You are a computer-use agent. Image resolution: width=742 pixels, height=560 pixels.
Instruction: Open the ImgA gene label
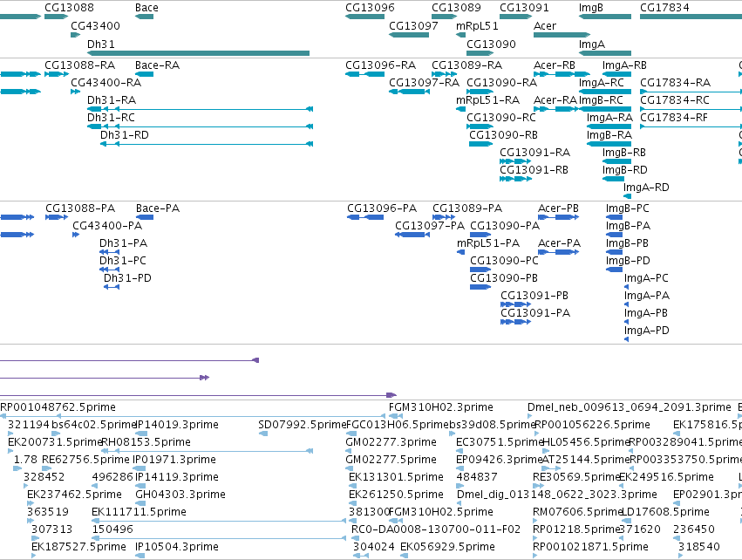pyautogui.click(x=591, y=44)
